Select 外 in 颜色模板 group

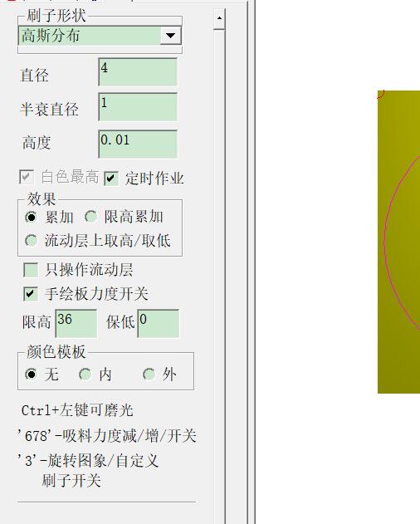click(149, 374)
